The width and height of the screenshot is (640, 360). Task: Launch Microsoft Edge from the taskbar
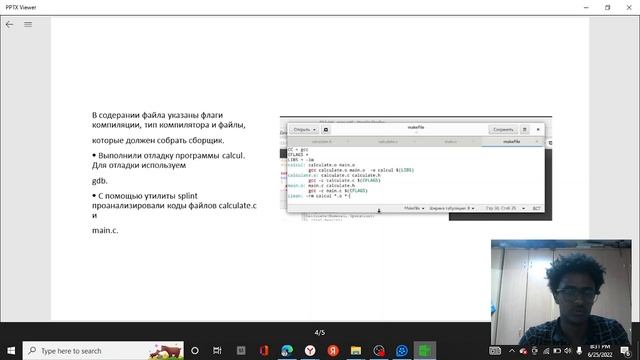point(287,351)
